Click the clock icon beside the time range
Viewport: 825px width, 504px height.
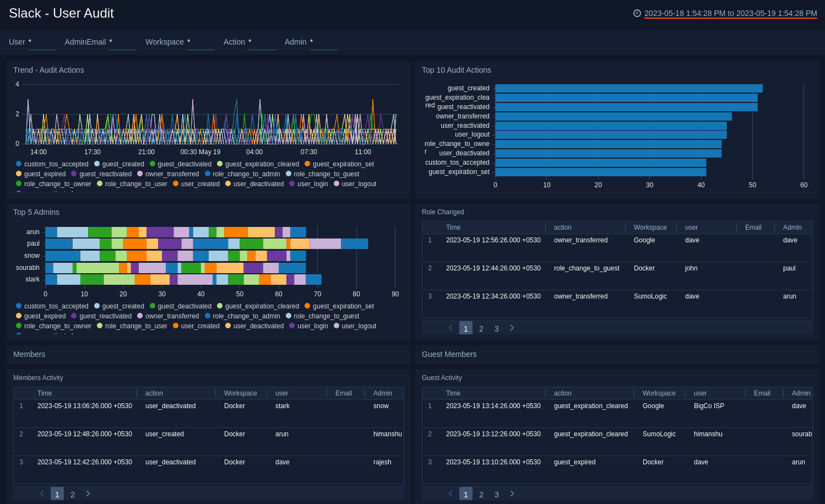point(637,13)
